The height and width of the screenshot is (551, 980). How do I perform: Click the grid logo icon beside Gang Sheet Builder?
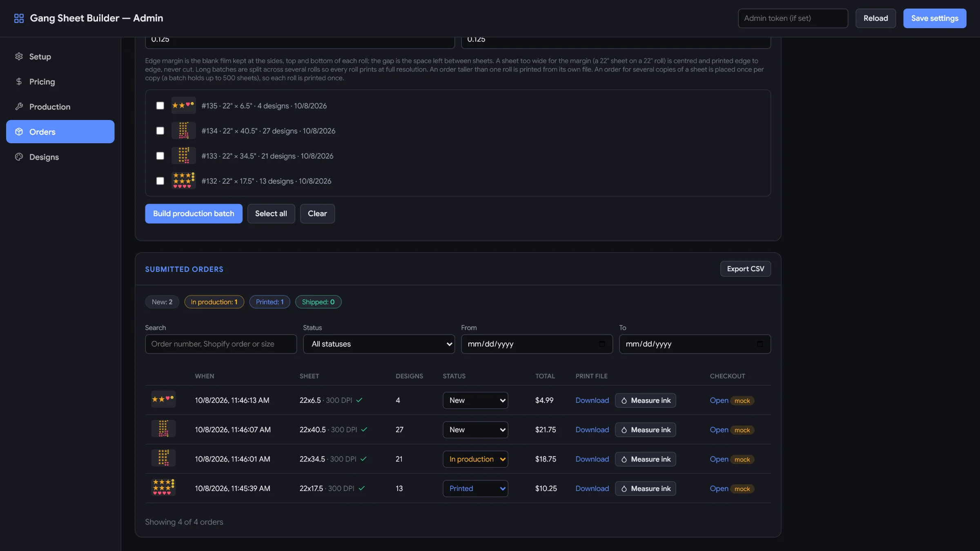[19, 18]
